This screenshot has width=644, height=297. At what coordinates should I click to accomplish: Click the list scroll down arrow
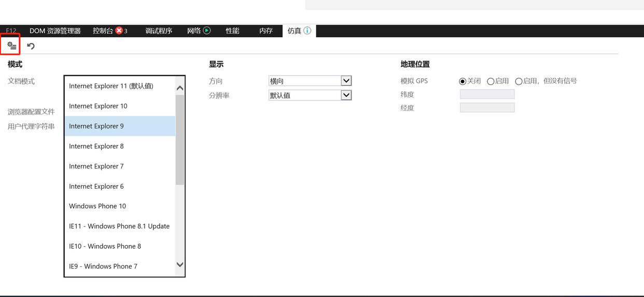point(180,264)
